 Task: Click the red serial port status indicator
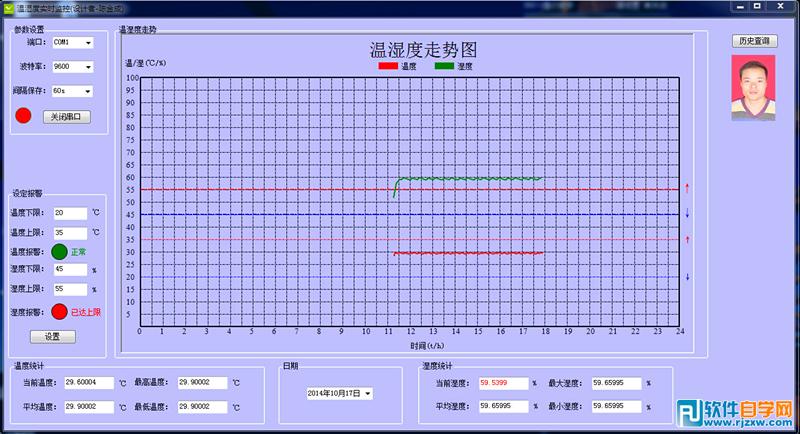coord(23,116)
